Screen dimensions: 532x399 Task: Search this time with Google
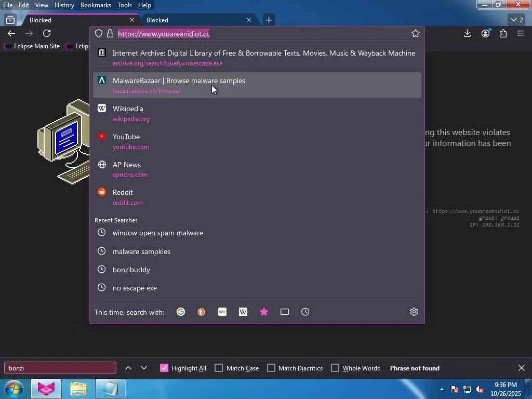(181, 312)
